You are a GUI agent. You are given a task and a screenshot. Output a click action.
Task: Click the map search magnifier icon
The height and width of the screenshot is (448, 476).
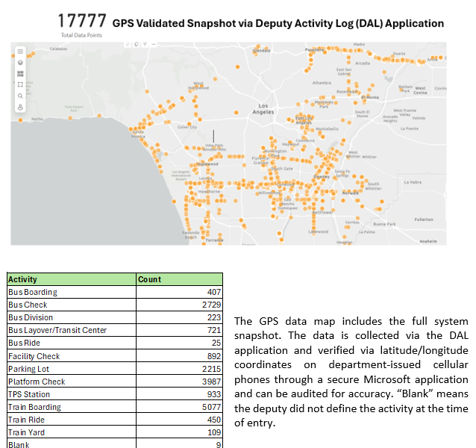coord(20,96)
